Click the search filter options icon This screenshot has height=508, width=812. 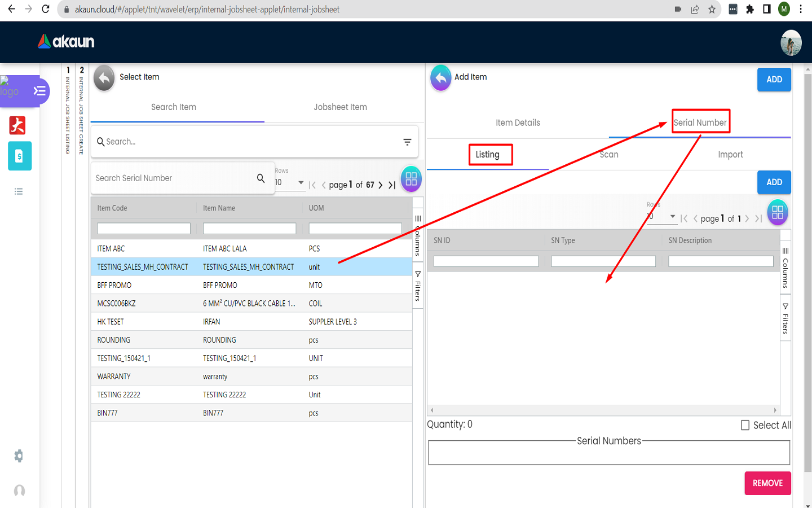(x=407, y=142)
